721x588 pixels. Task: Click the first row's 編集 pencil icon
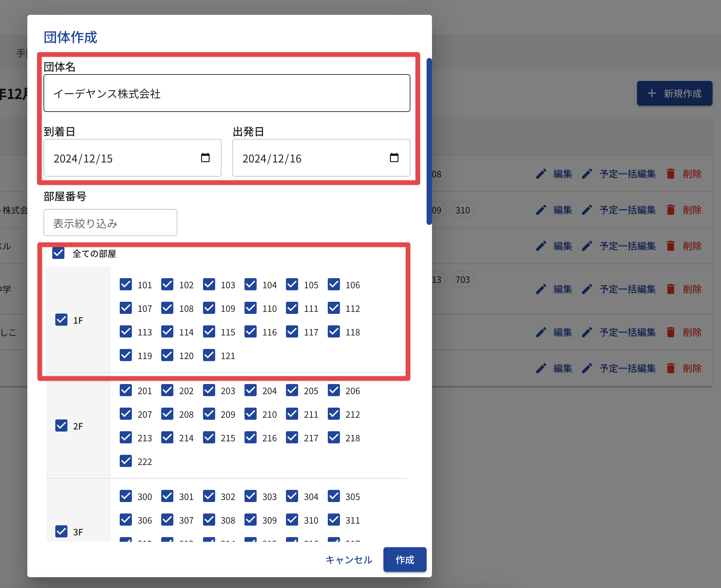tap(541, 174)
